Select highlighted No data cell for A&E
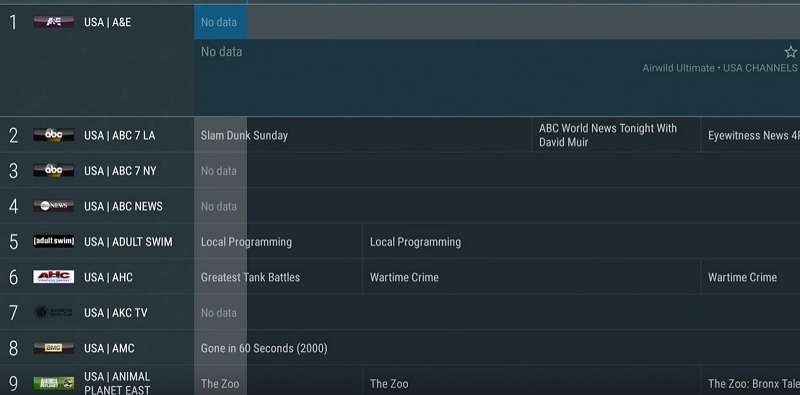This screenshot has height=395, width=800. point(220,22)
